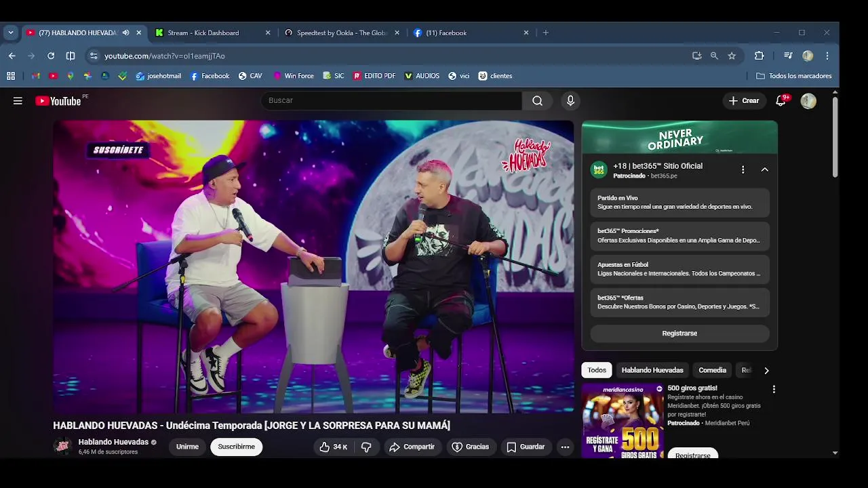
Task: Click the Unirme button
Action: pos(187,447)
